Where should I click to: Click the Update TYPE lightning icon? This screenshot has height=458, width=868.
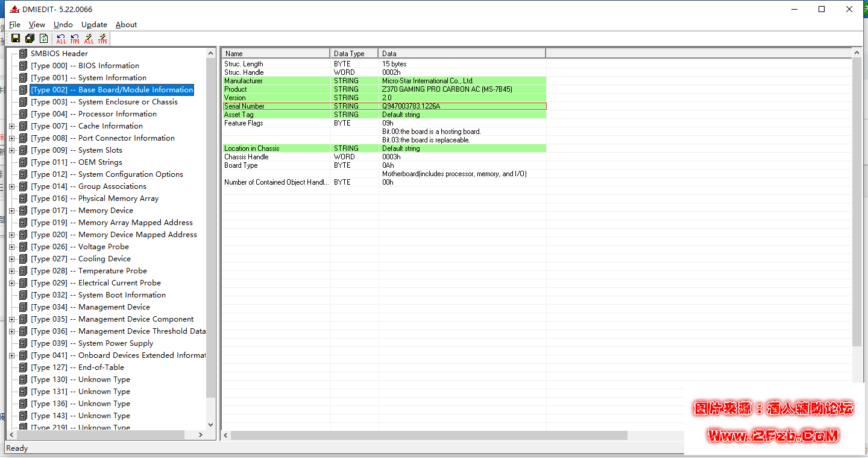coord(102,39)
